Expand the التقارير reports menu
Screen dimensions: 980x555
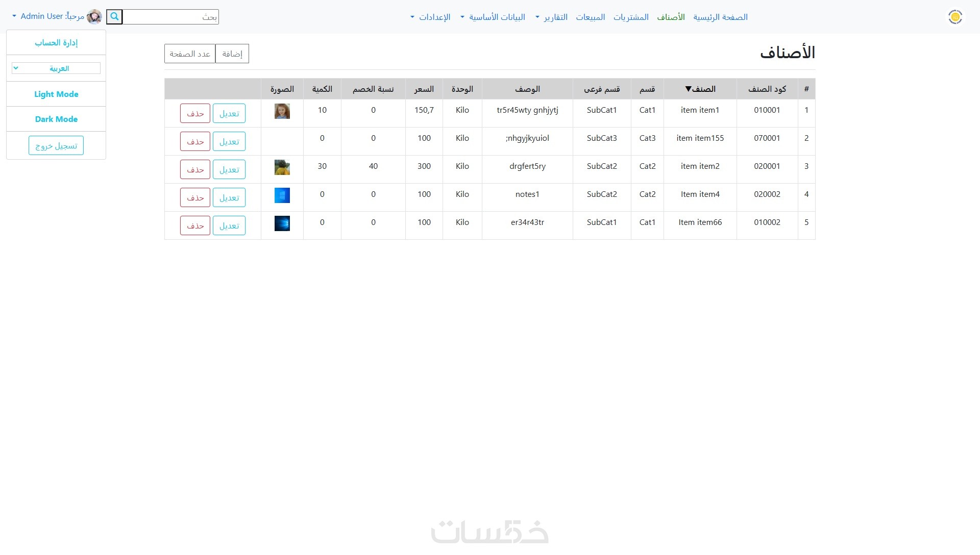(x=555, y=17)
